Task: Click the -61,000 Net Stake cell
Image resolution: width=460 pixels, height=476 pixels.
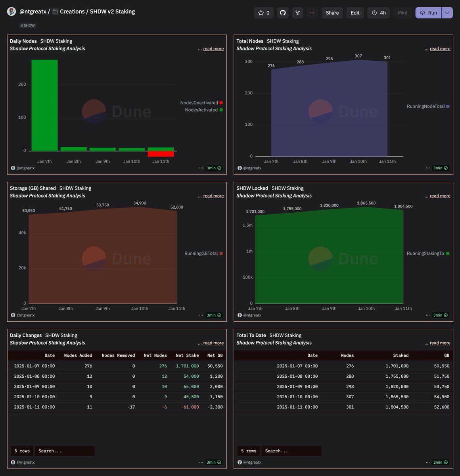Action: (x=190, y=407)
